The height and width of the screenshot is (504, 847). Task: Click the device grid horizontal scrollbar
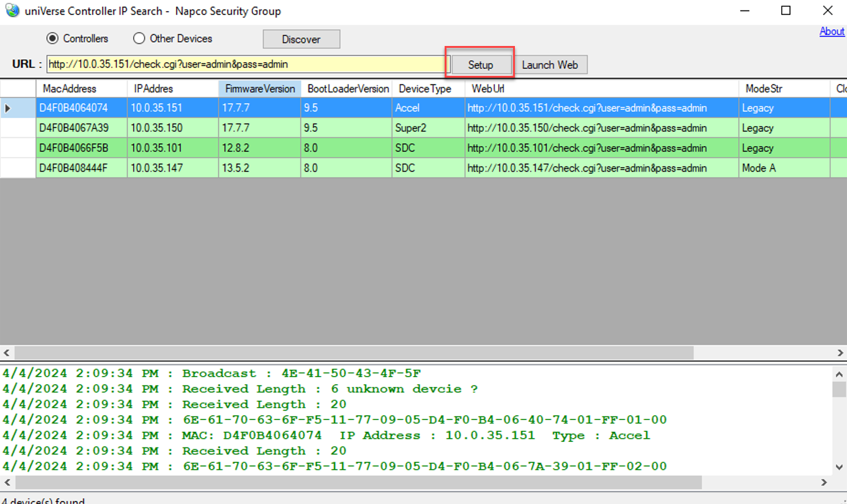pos(353,353)
